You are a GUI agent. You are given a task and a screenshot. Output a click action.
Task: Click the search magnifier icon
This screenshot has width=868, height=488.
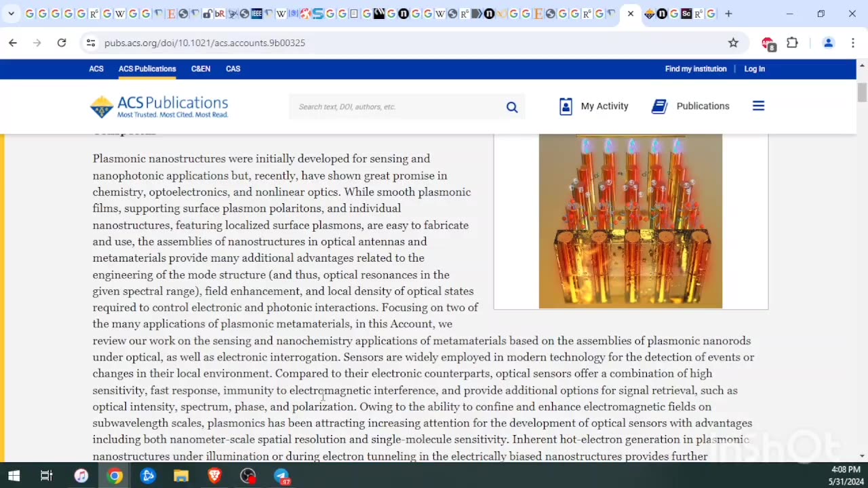[512, 107]
